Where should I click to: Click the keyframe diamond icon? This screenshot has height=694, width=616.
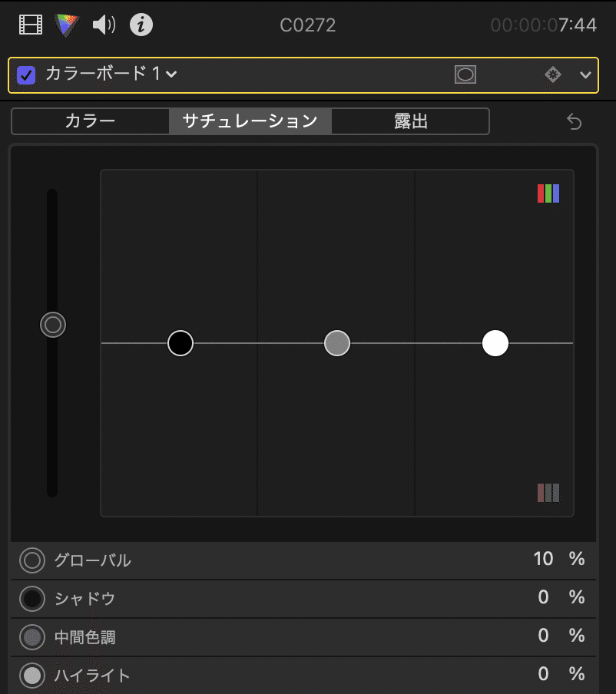tap(553, 74)
